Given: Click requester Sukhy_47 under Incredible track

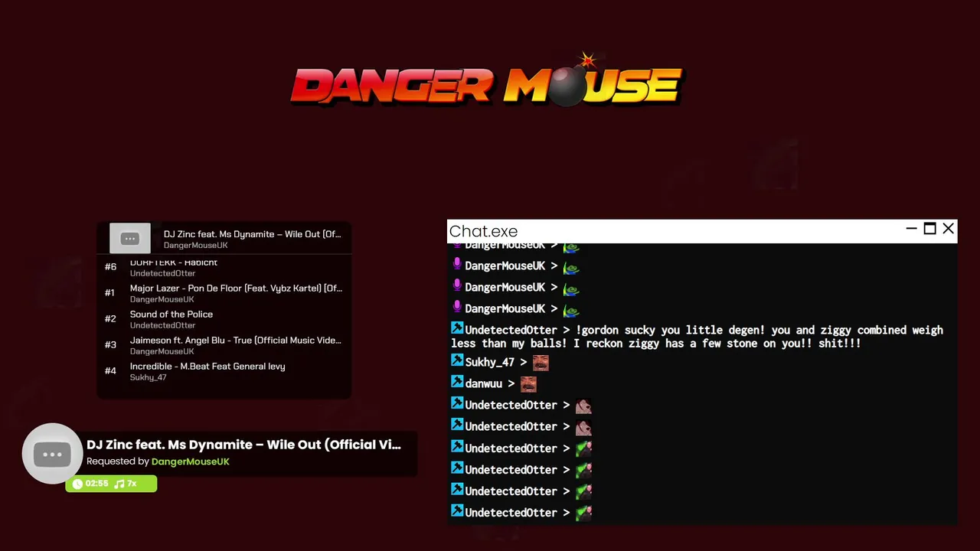Looking at the screenshot, I should [x=148, y=377].
